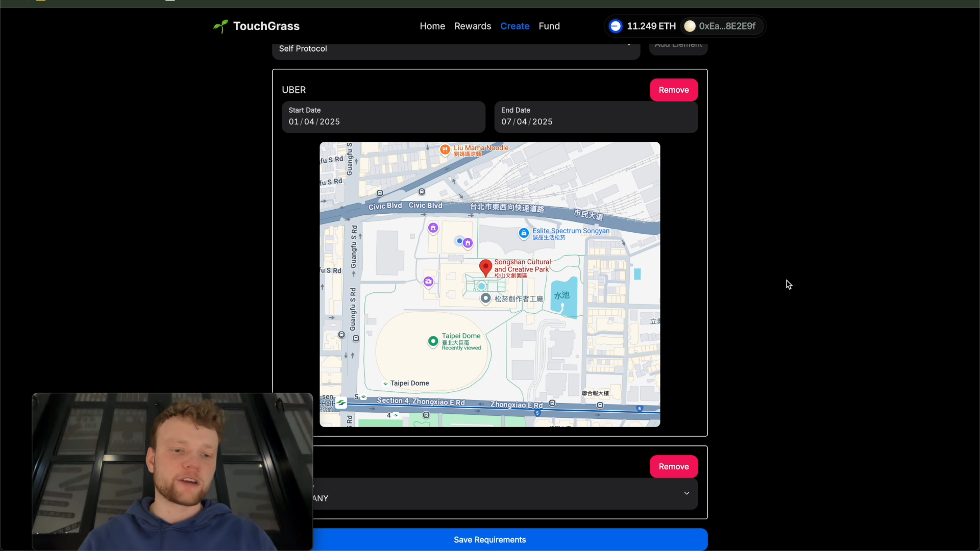Click the 聯合報大樓 building label
Viewport: 980px width, 551px height.
point(595,393)
